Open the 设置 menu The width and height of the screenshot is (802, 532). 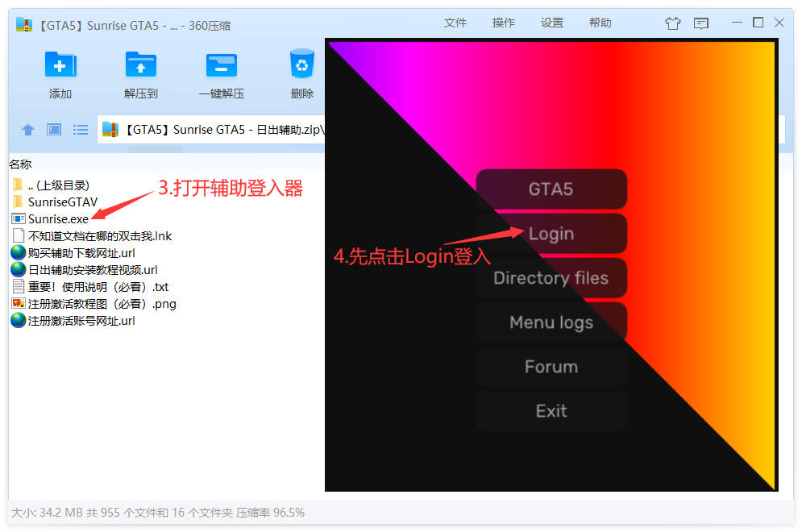pos(552,23)
